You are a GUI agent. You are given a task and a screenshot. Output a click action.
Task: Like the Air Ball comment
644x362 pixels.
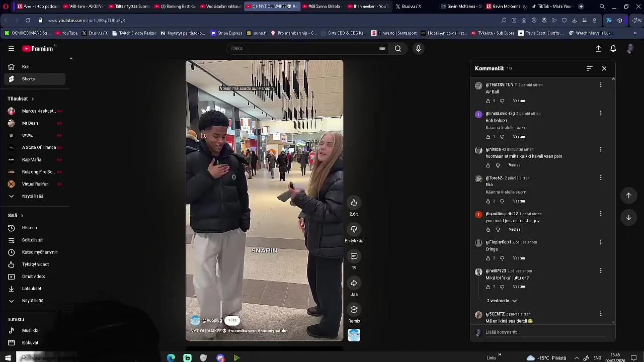coord(488,101)
